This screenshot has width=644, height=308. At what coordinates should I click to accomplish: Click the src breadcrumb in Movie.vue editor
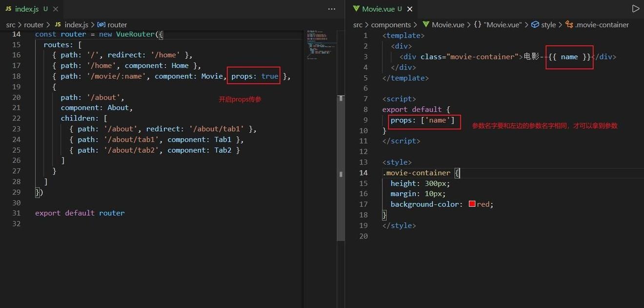click(358, 24)
